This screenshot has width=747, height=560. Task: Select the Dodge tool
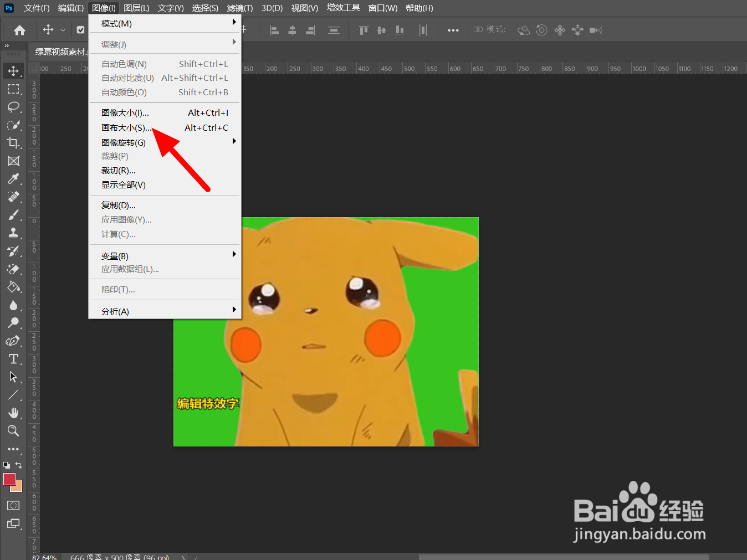13,323
